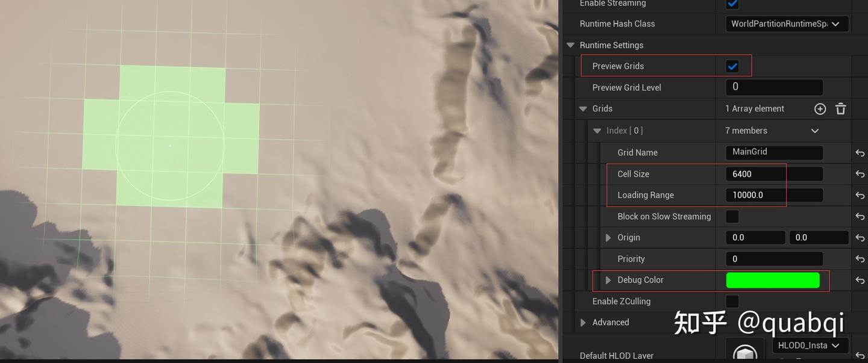
Task: Reset Priority using the revert arrow icon
Action: pyautogui.click(x=860, y=258)
